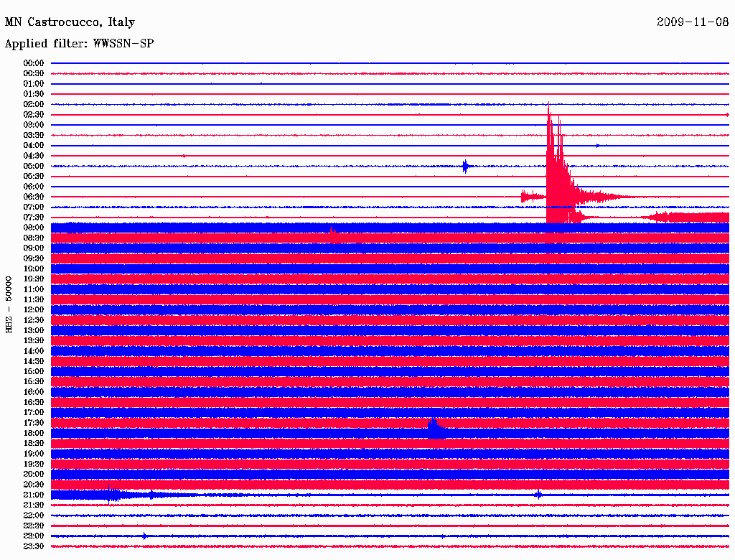735x560 pixels.
Task: Select the 07:00 time label
Action: pyautogui.click(x=34, y=207)
